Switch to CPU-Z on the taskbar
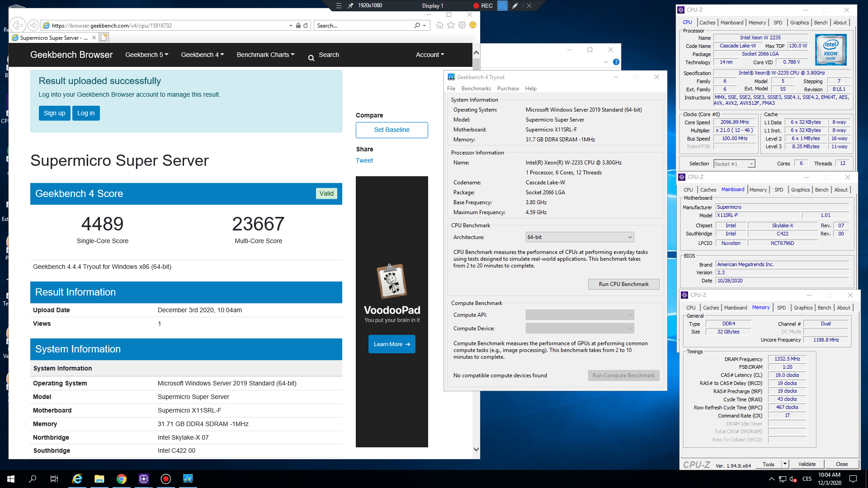Image resolution: width=868 pixels, height=488 pixels. point(143,479)
